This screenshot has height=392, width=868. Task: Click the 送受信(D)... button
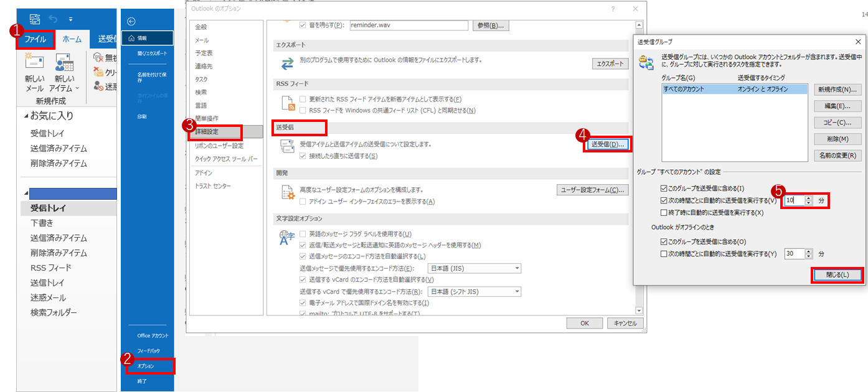click(x=608, y=144)
